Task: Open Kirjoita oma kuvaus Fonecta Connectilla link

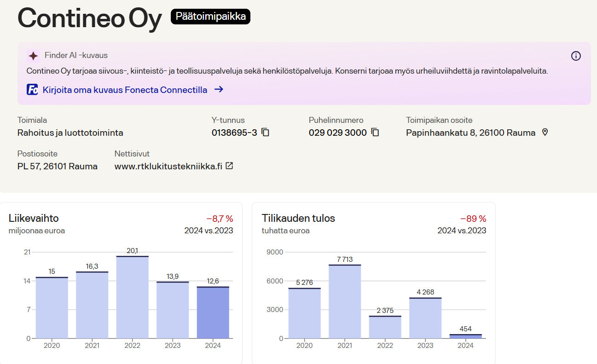Action: [x=125, y=90]
